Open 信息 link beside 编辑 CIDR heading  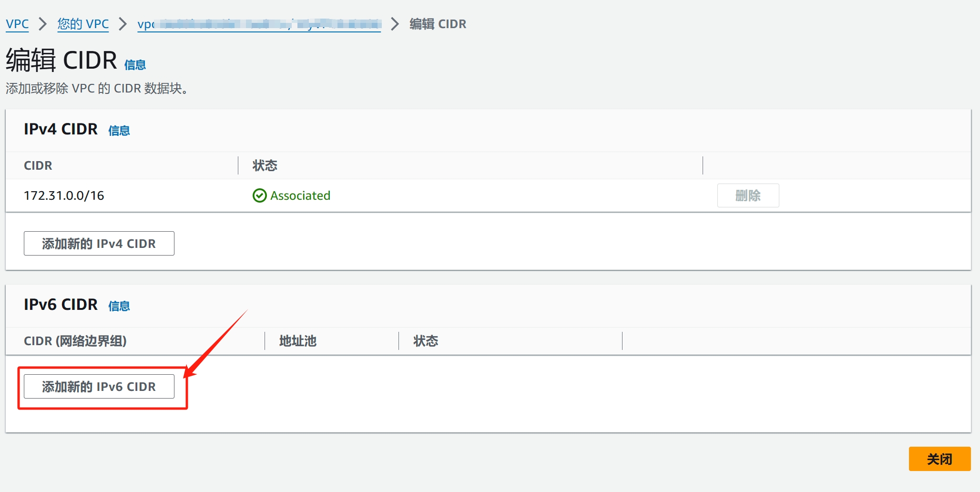pos(135,65)
